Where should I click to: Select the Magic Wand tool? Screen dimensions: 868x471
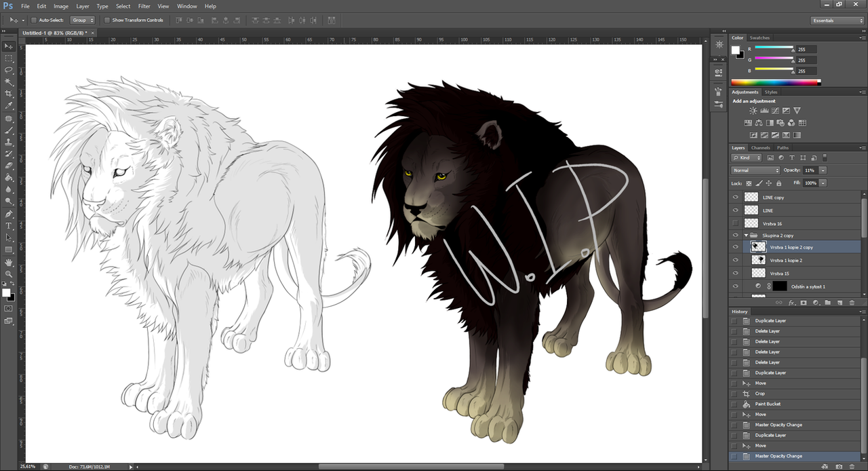tap(9, 81)
